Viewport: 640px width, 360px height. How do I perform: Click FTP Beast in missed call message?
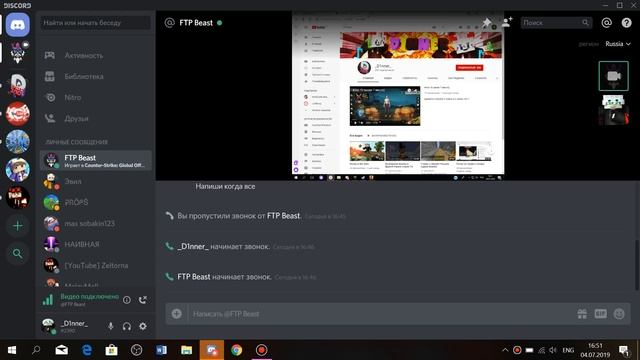[x=283, y=216]
